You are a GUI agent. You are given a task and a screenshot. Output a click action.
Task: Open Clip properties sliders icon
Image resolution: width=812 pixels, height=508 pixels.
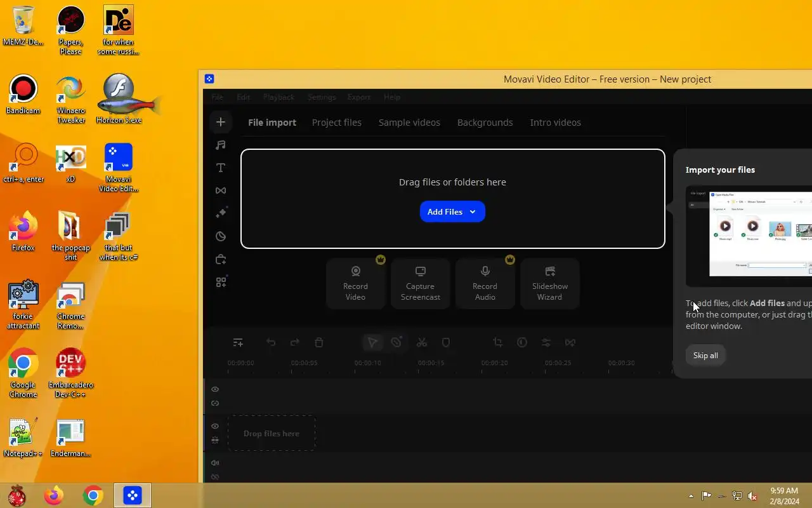pyautogui.click(x=546, y=342)
